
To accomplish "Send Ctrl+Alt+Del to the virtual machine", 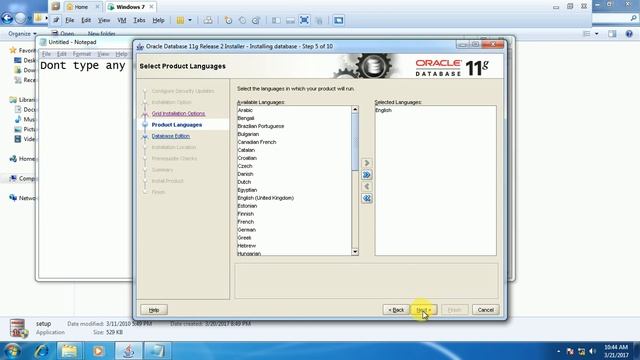I will pos(208,20).
